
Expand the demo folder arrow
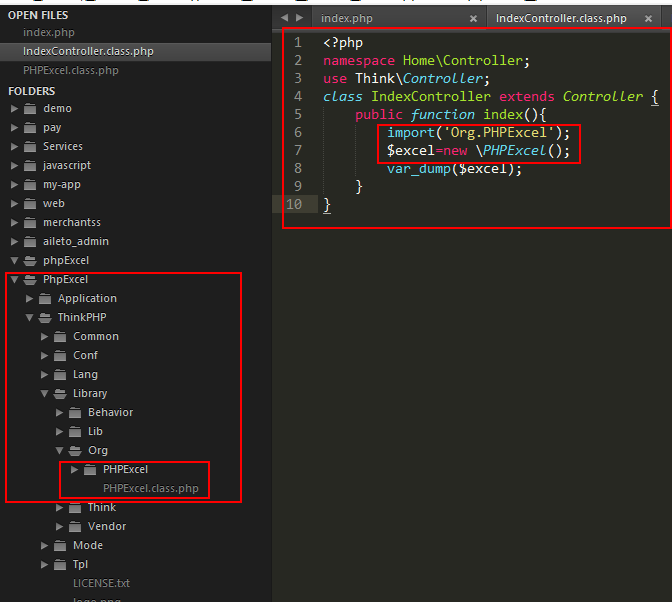(14, 108)
